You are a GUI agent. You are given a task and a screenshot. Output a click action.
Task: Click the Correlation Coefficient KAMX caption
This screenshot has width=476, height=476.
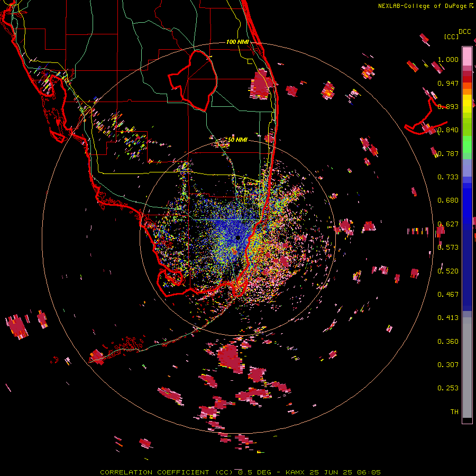240,472
